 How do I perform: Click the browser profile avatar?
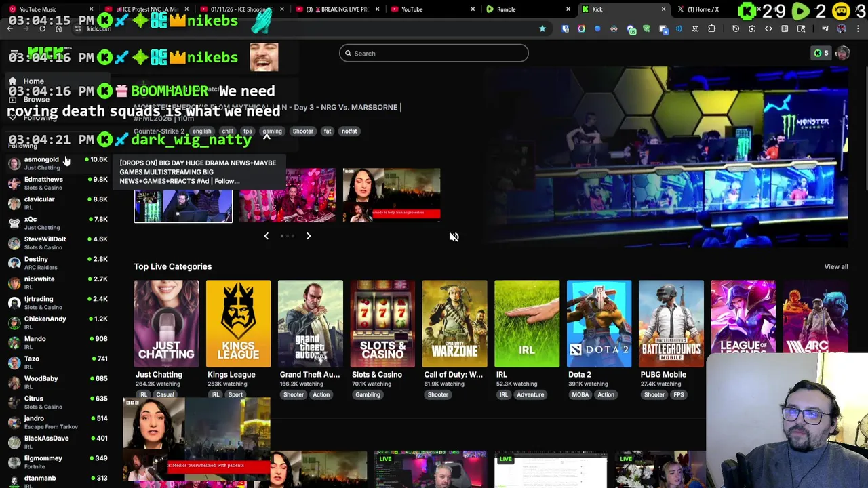coord(842,28)
